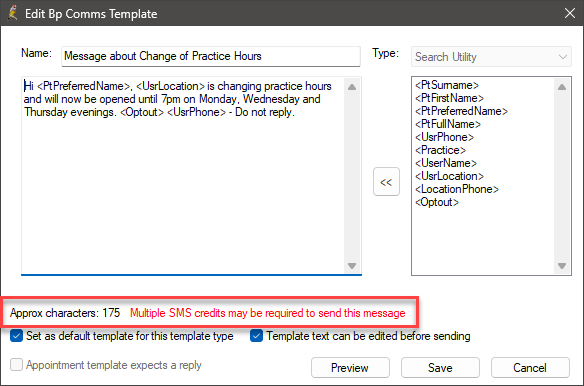Preview the template message

point(350,368)
